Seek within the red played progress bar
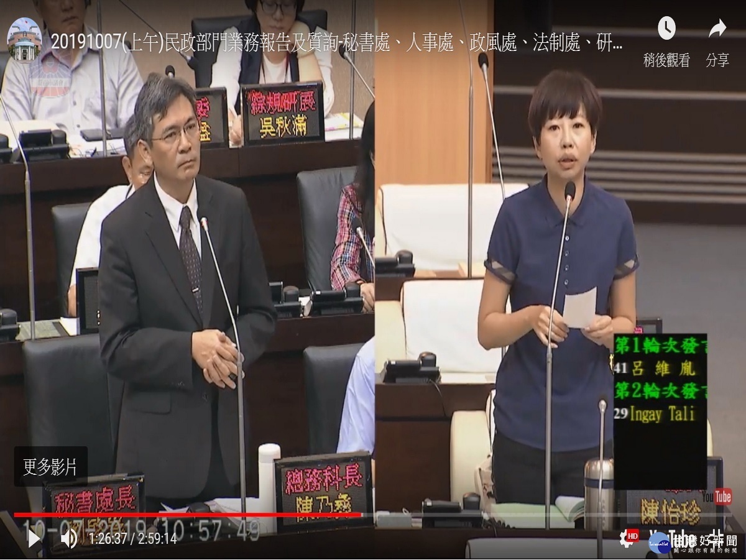 (x=186, y=515)
